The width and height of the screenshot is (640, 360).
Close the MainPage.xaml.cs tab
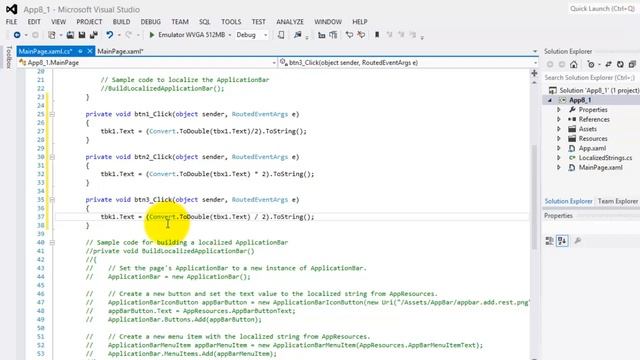click(90, 51)
